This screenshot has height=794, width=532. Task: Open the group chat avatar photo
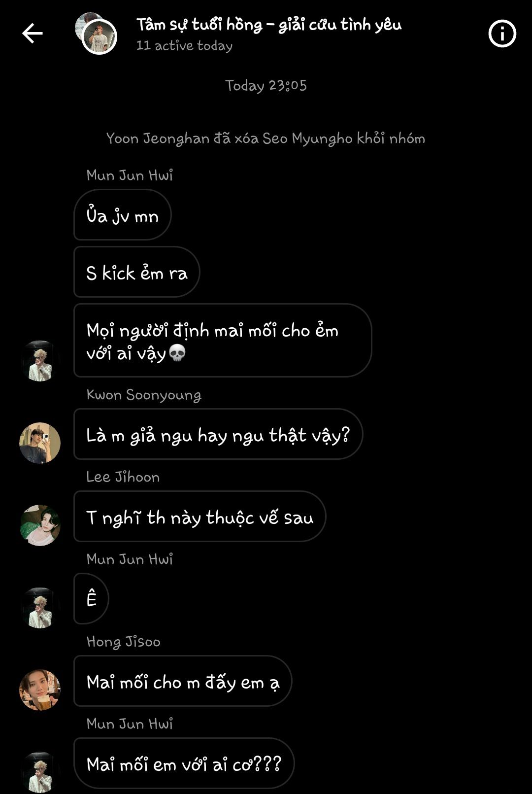(97, 34)
